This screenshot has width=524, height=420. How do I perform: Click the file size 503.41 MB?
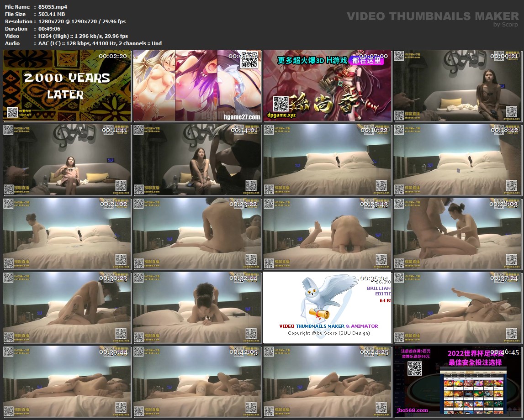[52, 14]
